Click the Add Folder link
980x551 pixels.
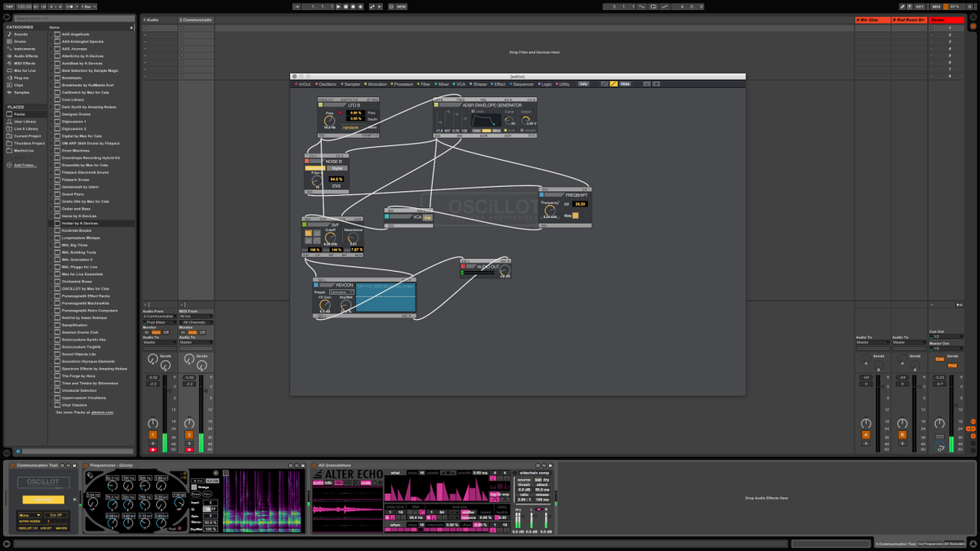pyautogui.click(x=24, y=165)
